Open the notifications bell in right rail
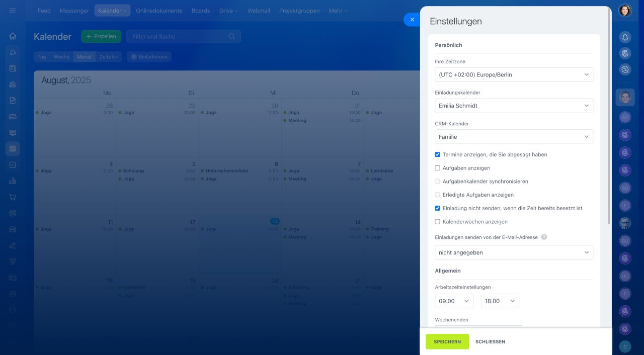The image size is (644, 355). (625, 37)
